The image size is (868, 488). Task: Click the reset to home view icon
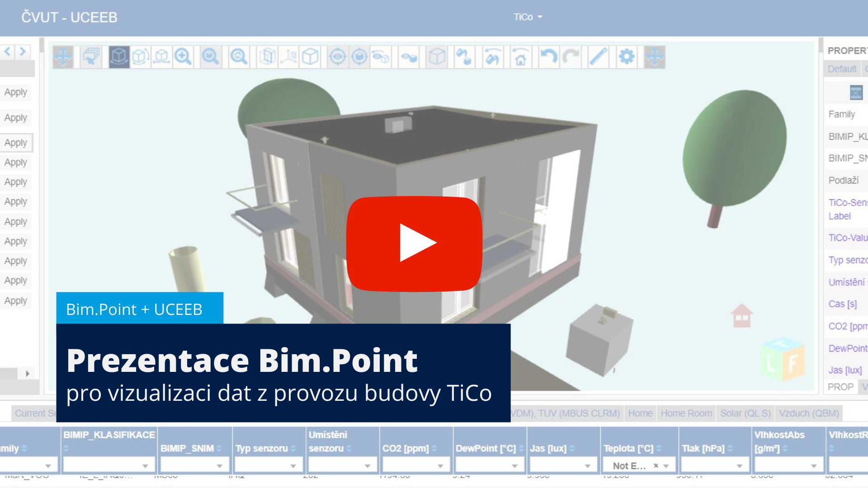[520, 57]
